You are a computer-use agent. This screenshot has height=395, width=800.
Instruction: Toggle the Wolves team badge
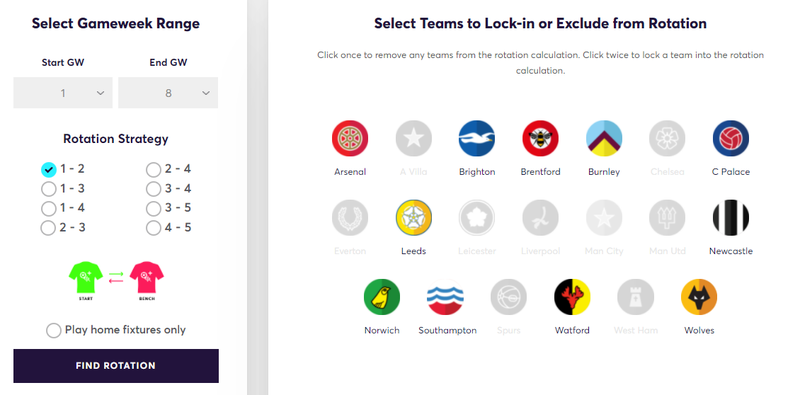click(x=699, y=297)
